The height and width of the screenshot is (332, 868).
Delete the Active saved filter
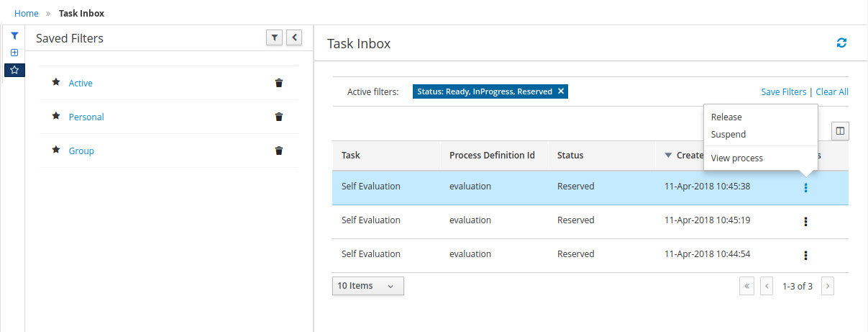coord(279,83)
